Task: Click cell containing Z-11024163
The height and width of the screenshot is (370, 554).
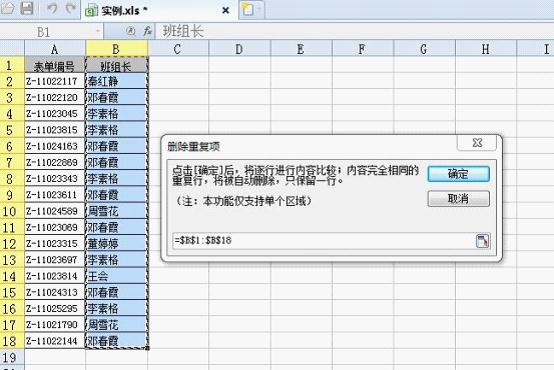Action: (x=55, y=146)
